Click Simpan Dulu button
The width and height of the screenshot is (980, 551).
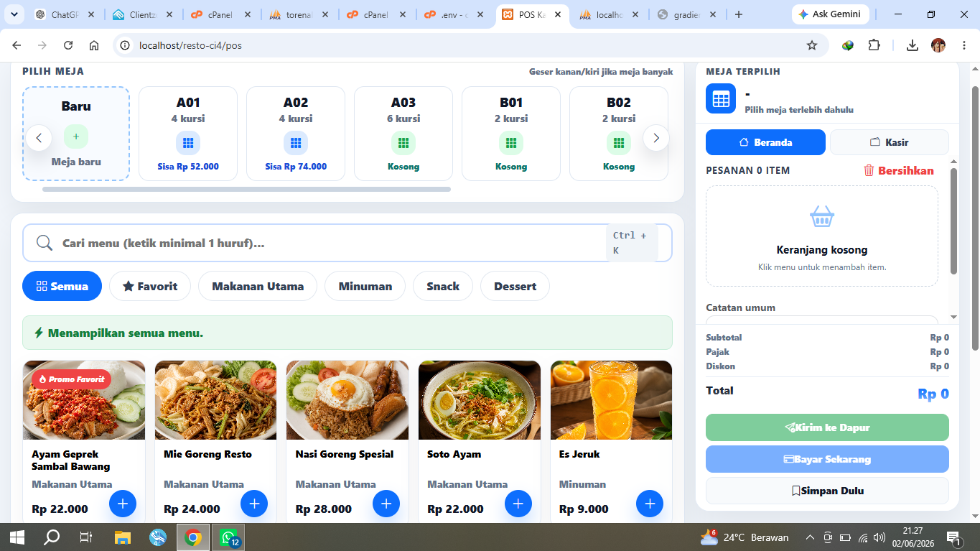[827, 491]
